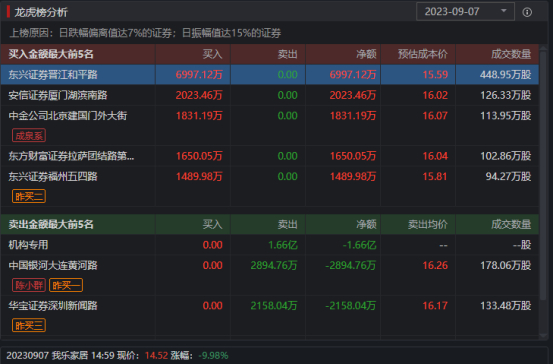The height and width of the screenshot is (364, 554).
Task: Select 东方财富证券拉萨团结路第... row
Action: point(270,156)
